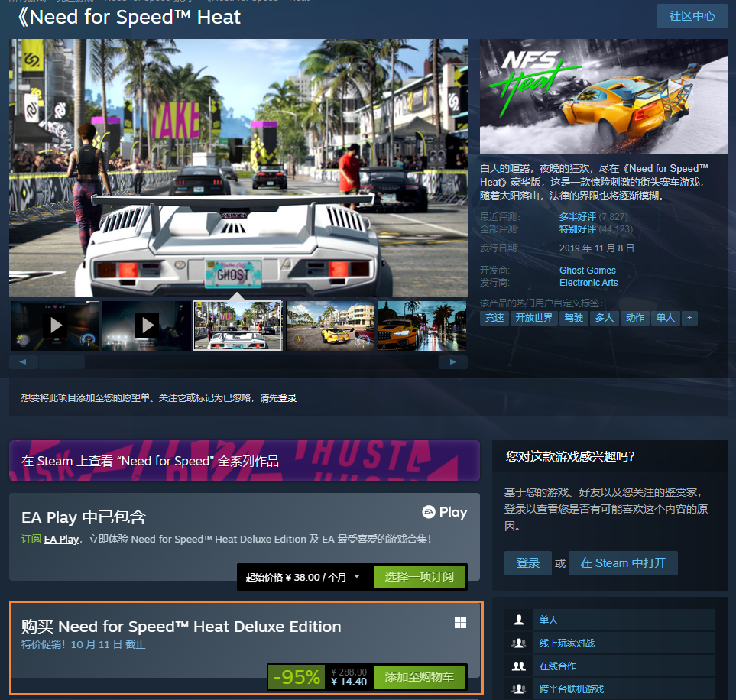Image resolution: width=736 pixels, height=700 pixels.
Task: Click the online PvP players icon
Action: point(519,643)
